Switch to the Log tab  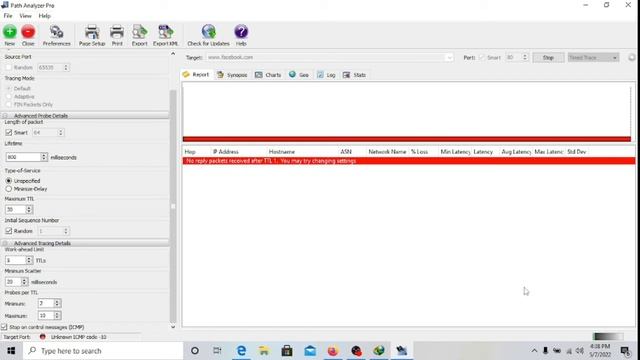coord(326,75)
